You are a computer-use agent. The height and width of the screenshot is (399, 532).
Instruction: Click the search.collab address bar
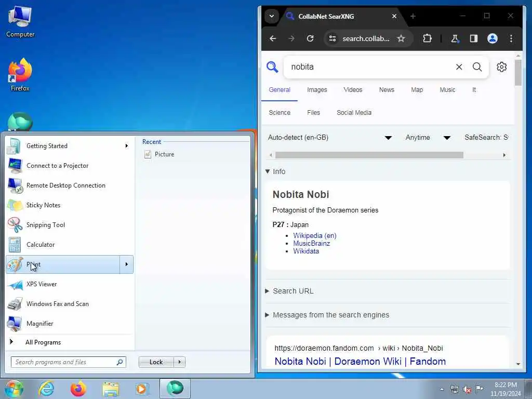point(366,38)
